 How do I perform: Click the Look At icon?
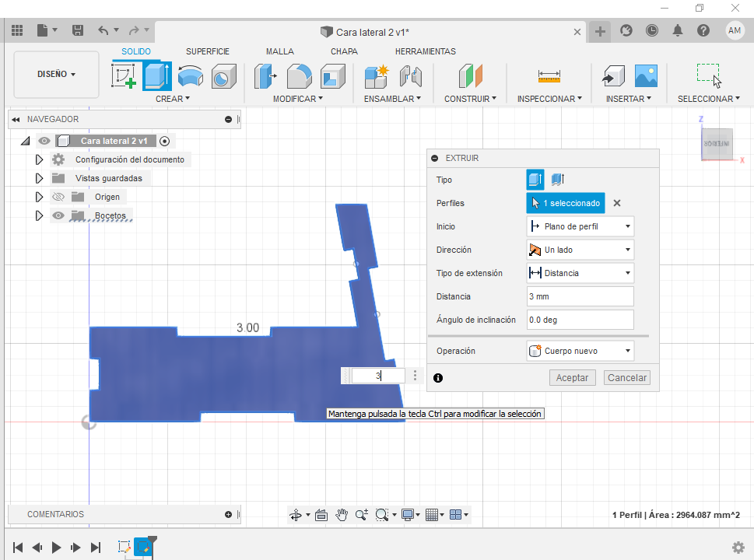(321, 515)
